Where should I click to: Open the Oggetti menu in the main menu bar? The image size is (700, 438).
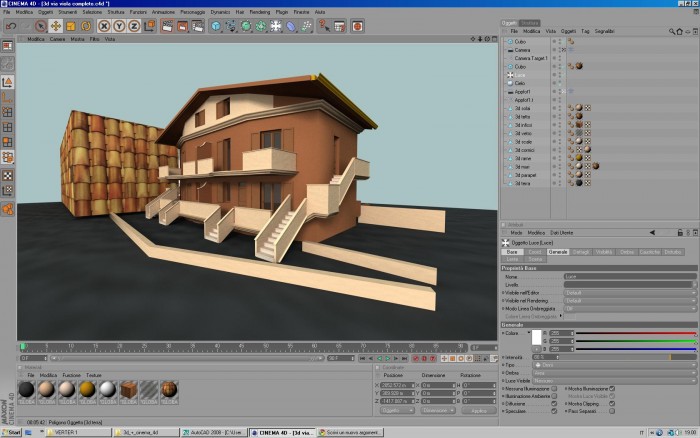(x=45, y=12)
